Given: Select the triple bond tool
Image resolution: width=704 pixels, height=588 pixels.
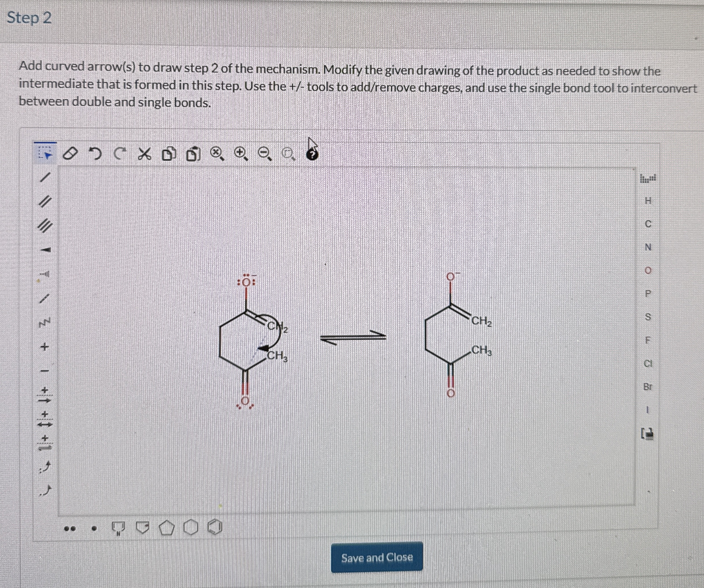Looking at the screenshot, I should pyautogui.click(x=45, y=226).
